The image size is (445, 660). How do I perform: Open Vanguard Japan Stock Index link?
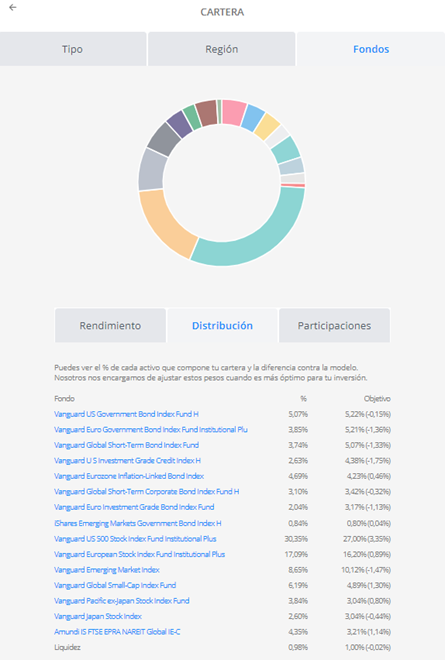click(98, 616)
